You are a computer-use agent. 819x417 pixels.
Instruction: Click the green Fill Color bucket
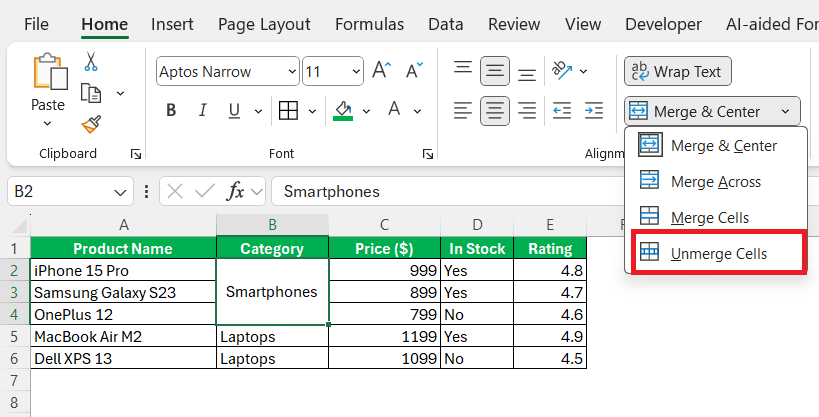[x=343, y=110]
